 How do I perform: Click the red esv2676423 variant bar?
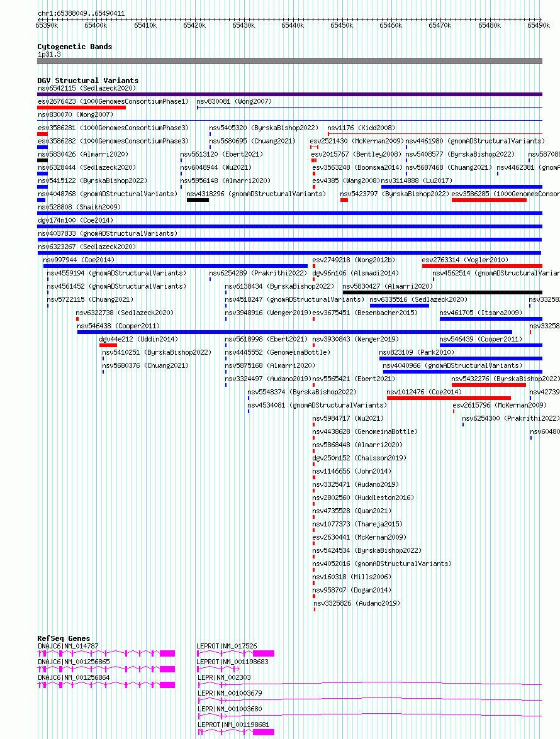tap(82, 108)
